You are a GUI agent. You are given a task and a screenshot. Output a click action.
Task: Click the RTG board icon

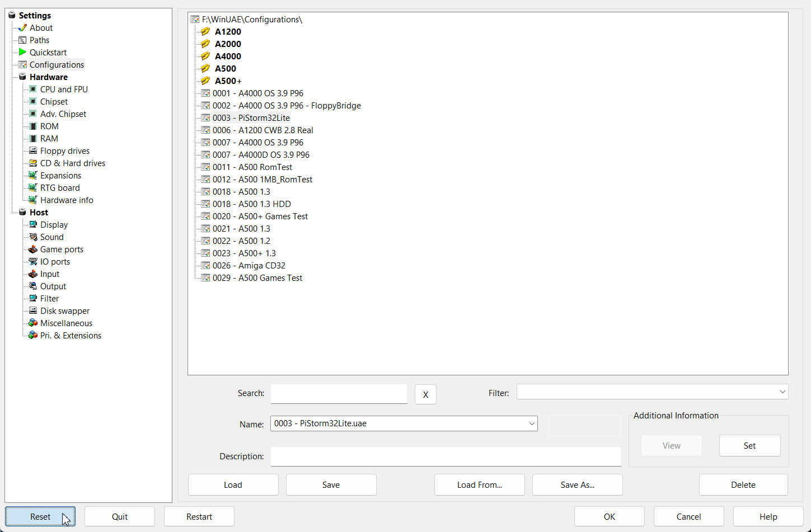(33, 188)
